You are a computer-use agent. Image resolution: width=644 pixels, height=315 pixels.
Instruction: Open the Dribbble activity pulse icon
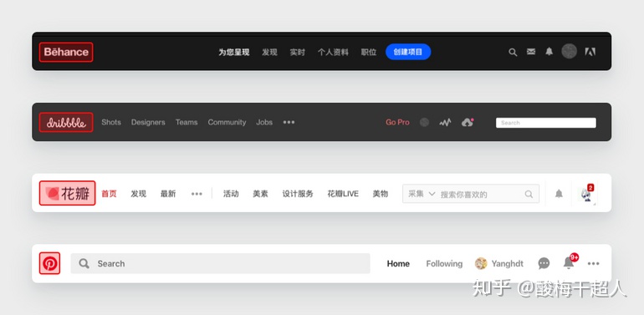point(445,122)
